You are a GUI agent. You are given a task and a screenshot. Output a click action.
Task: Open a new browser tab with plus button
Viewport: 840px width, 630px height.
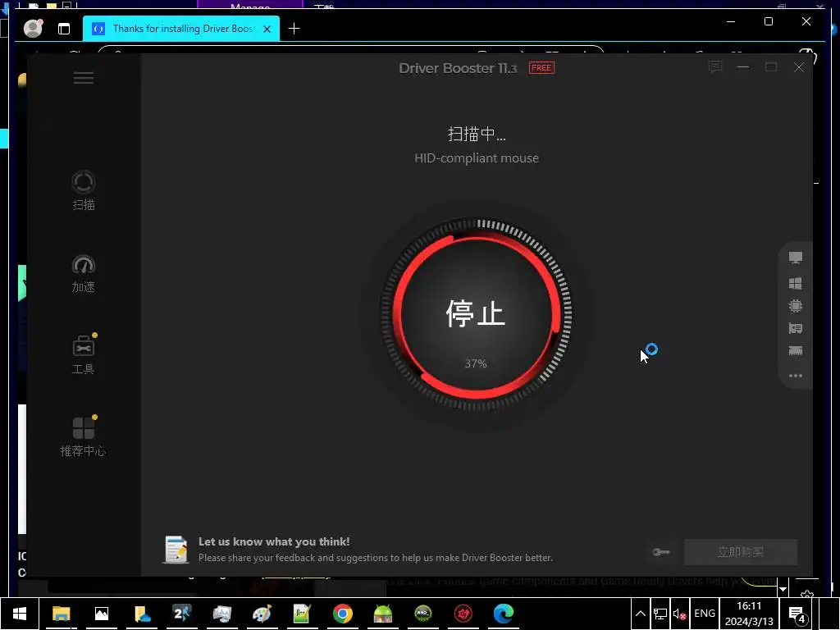tap(294, 29)
